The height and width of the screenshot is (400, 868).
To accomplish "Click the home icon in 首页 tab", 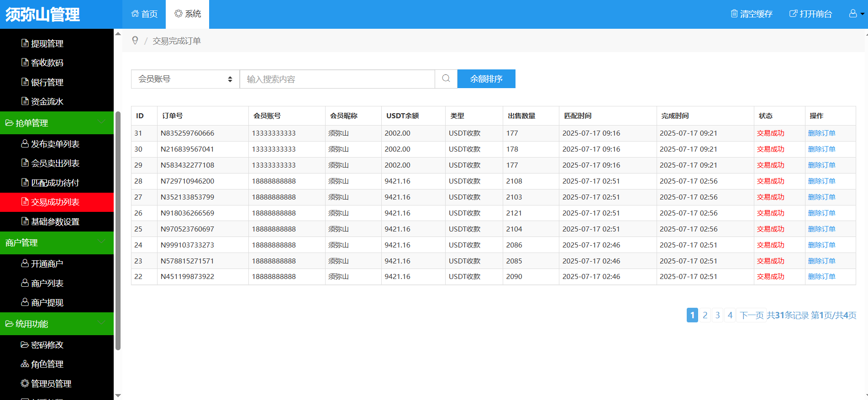I will 135,14.
